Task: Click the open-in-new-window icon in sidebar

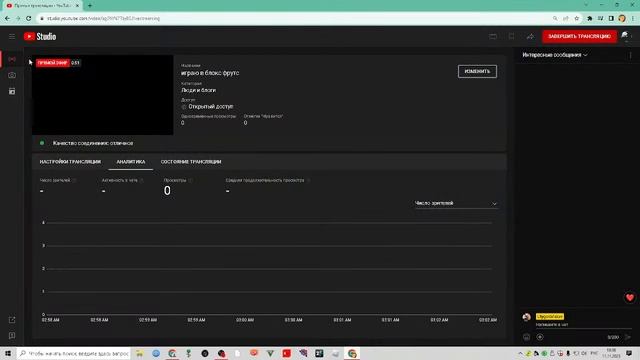Action: [12, 320]
